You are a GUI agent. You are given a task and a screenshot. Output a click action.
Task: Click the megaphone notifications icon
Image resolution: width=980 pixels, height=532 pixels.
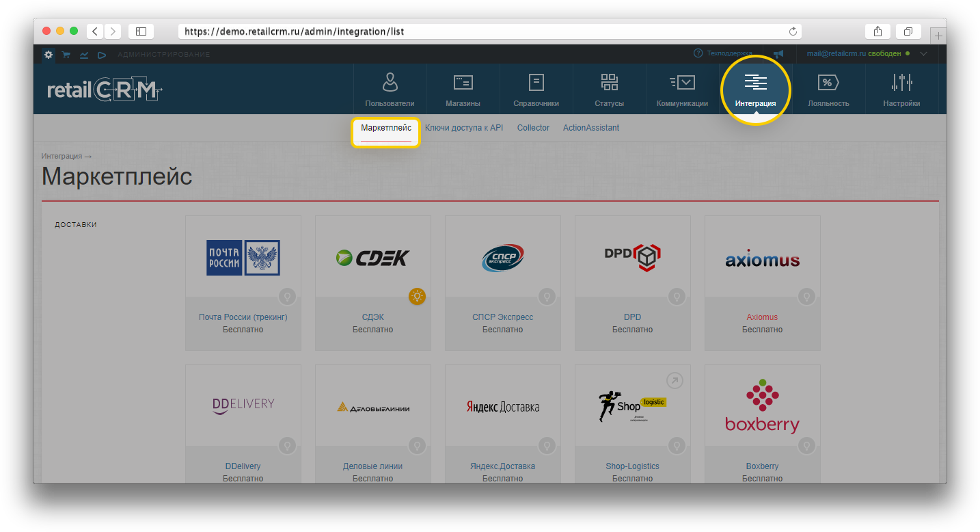pyautogui.click(x=778, y=54)
